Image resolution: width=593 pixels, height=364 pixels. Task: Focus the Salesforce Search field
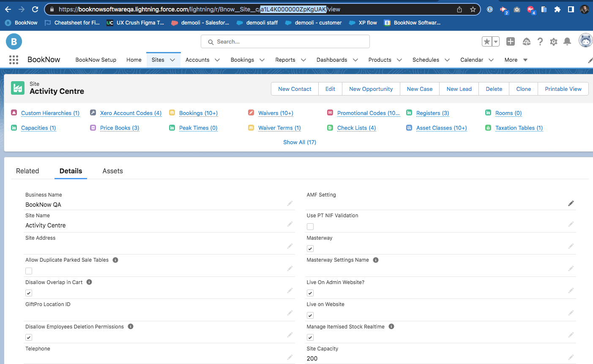(x=285, y=41)
